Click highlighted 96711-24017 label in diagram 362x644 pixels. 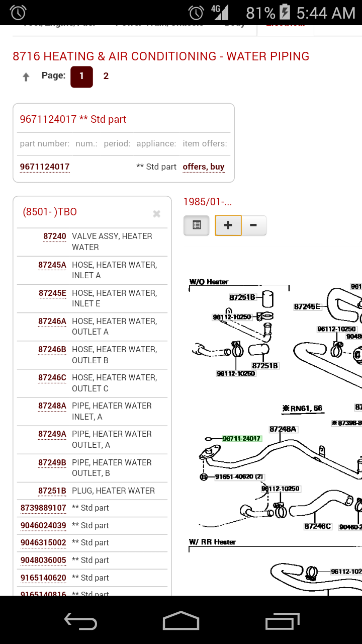[241, 439]
